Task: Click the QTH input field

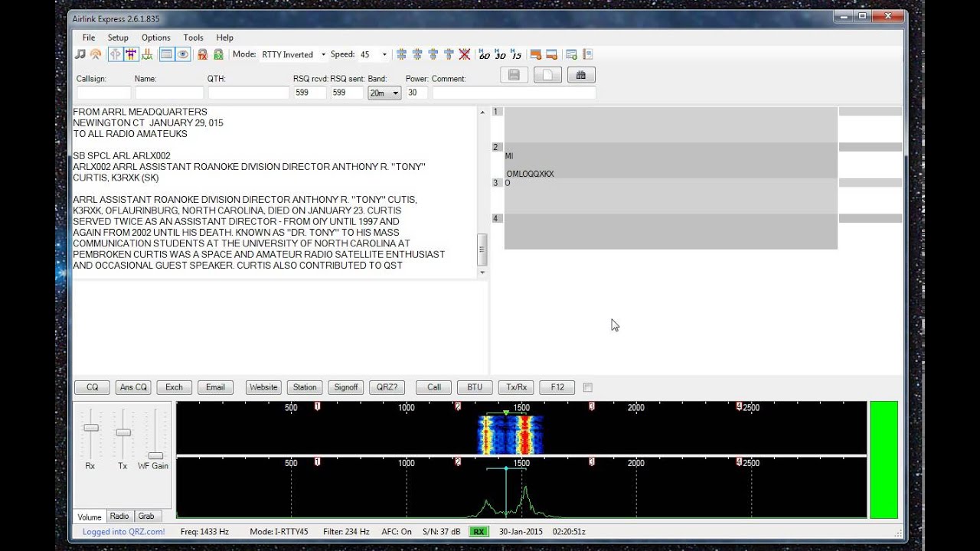Action: coord(248,93)
